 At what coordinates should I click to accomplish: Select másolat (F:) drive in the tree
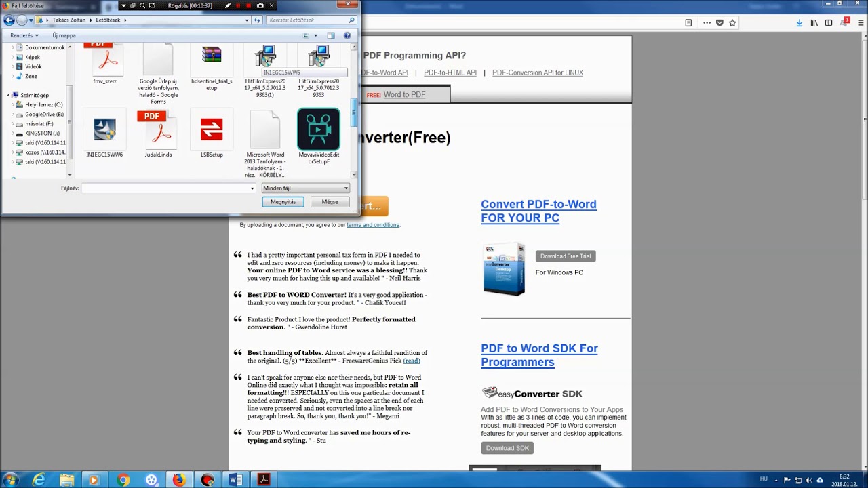pyautogui.click(x=39, y=123)
